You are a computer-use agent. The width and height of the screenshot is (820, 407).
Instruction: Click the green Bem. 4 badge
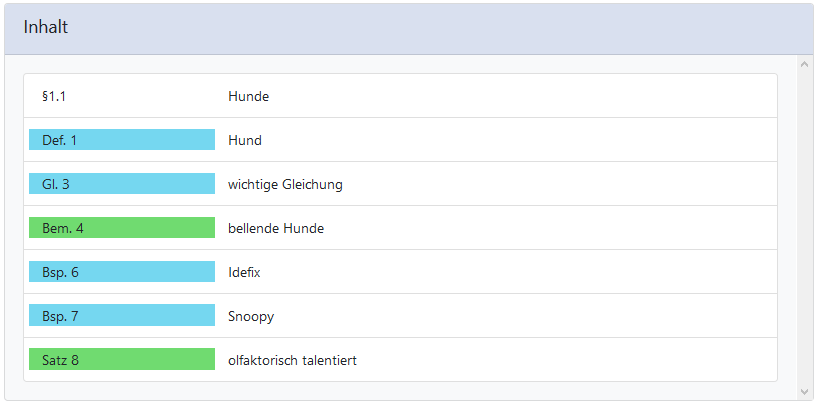pyautogui.click(x=122, y=228)
